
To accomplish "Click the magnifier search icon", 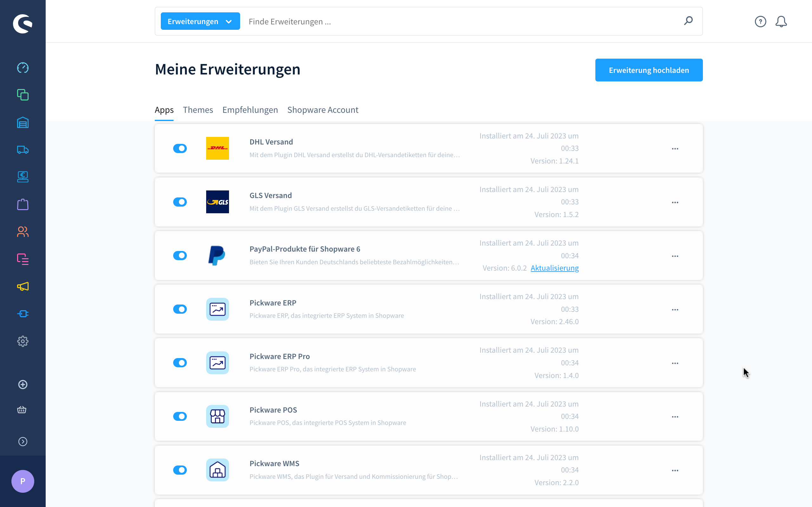I will click(x=688, y=21).
